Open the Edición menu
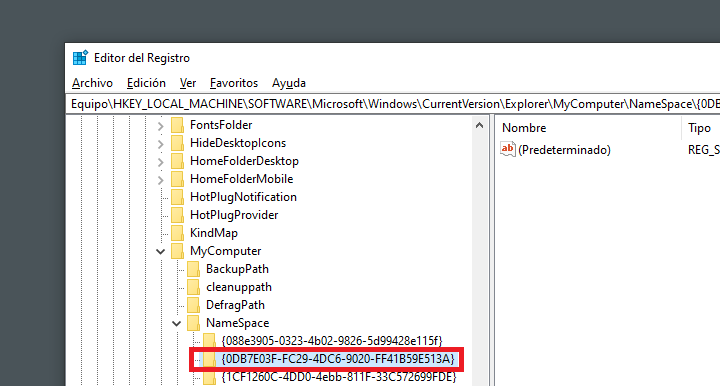Image resolution: width=720 pixels, height=386 pixels. point(146,83)
